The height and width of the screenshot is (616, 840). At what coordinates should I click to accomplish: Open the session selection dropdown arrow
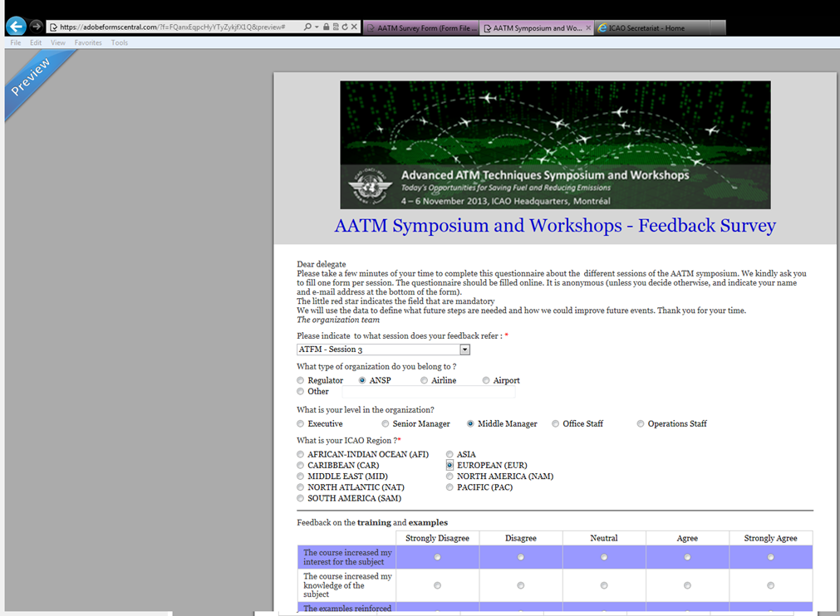[x=464, y=350]
